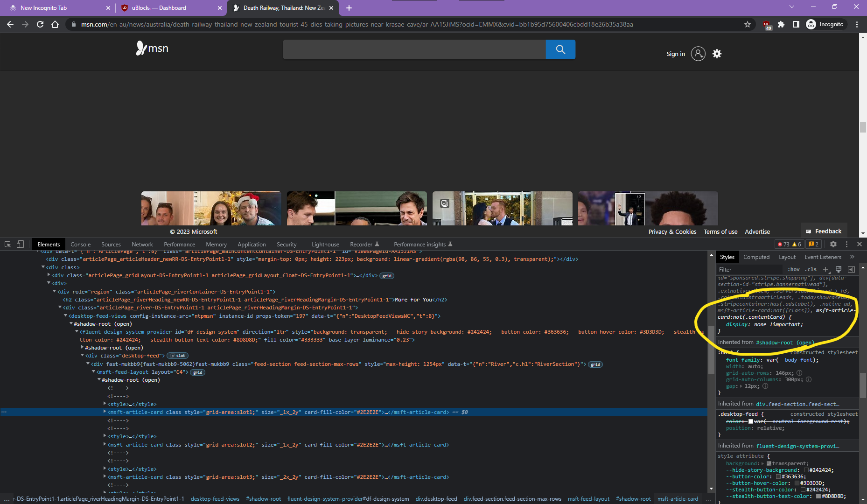Viewport: 867px width, 504px height.
Task: Click the new style rule plus icon
Action: 825,269
